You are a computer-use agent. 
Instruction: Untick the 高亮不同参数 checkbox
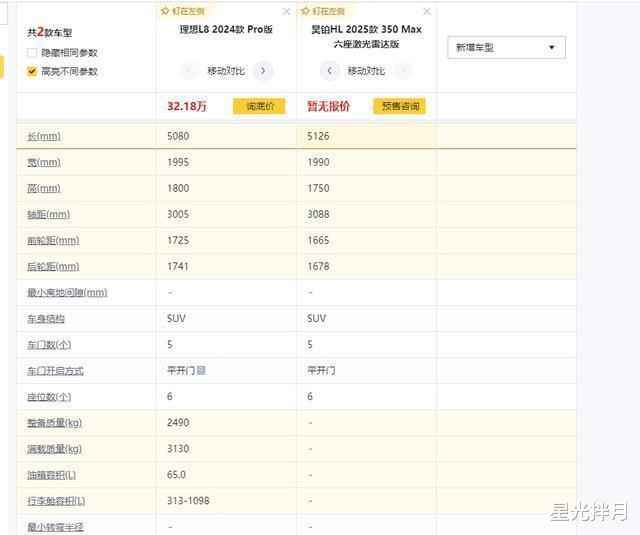coord(32,71)
